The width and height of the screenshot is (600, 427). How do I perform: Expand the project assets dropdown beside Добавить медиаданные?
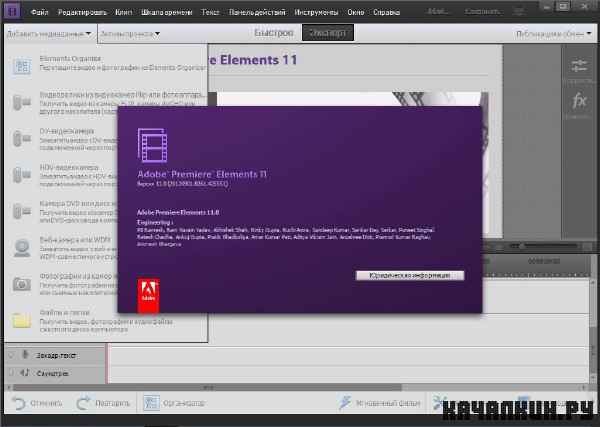pyautogui.click(x=130, y=34)
